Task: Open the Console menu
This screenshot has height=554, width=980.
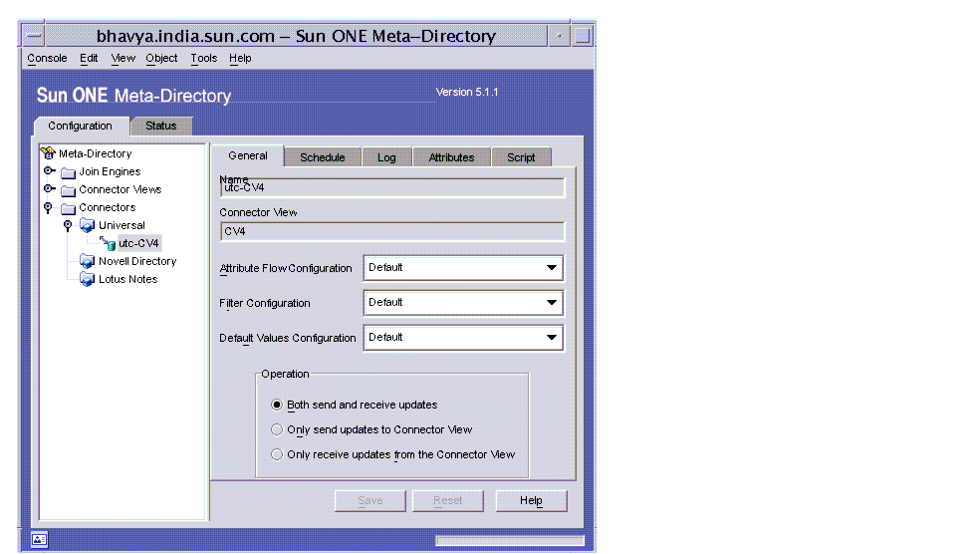Action: 47,58
